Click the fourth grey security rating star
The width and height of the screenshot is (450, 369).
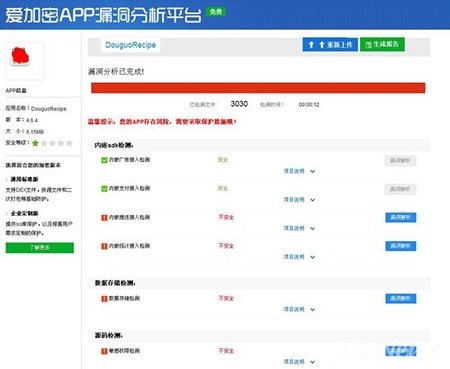coord(61,143)
